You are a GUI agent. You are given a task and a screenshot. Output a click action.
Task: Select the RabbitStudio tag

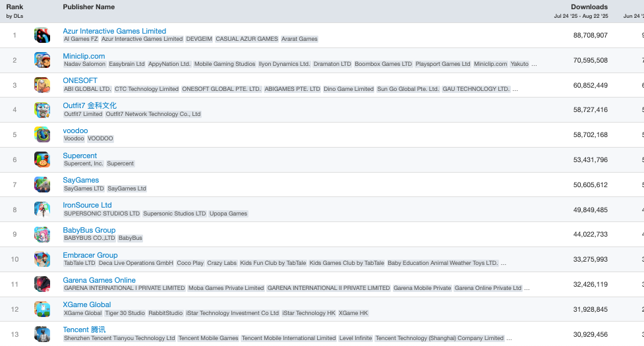pyautogui.click(x=165, y=313)
